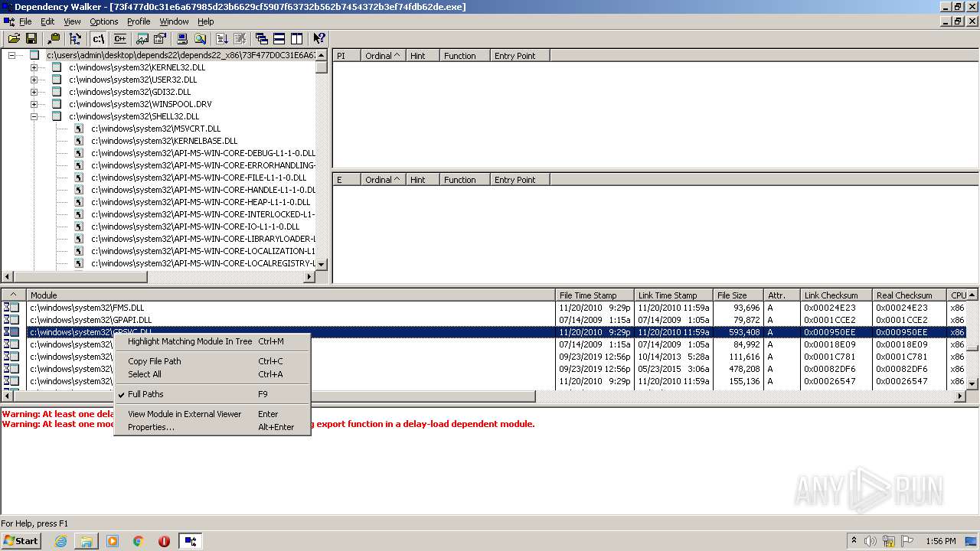Click the Opera taskbar icon
The image size is (980, 551).
point(164,541)
